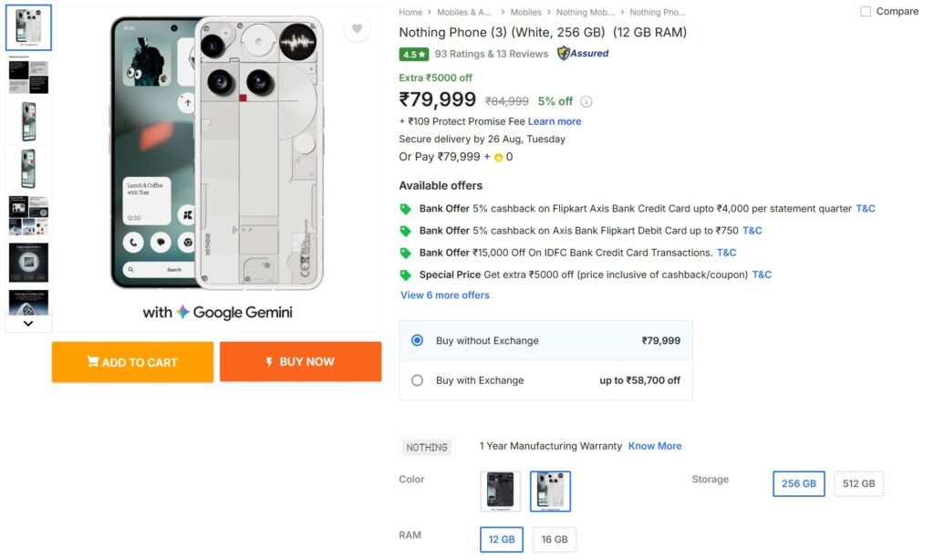Click the BUY NOW button
934x560 pixels.
pos(300,362)
